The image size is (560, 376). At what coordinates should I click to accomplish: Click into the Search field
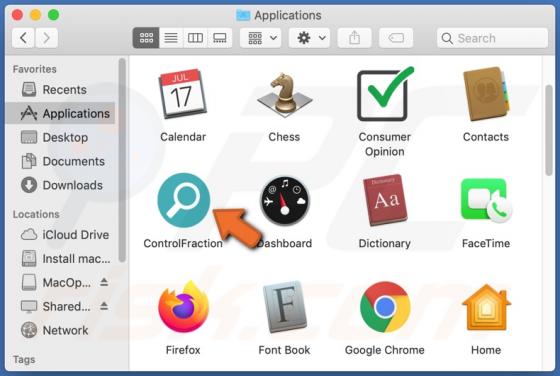point(492,38)
